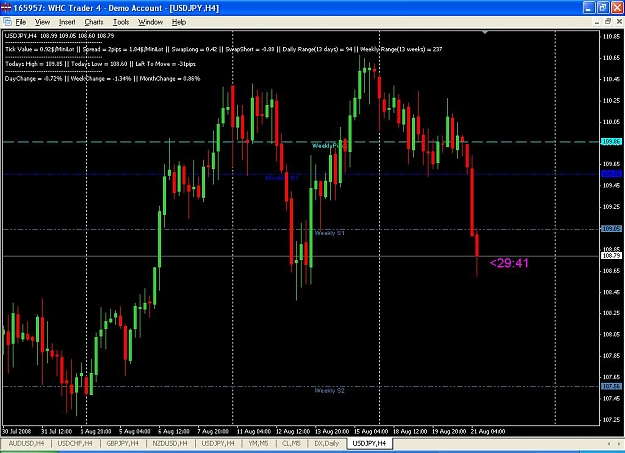
Task: Click the WHC Trader application icon in title bar
Action: (6, 8)
